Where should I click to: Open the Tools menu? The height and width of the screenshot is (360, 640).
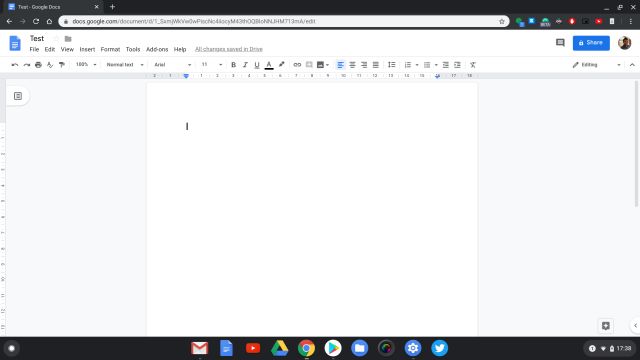click(x=133, y=49)
